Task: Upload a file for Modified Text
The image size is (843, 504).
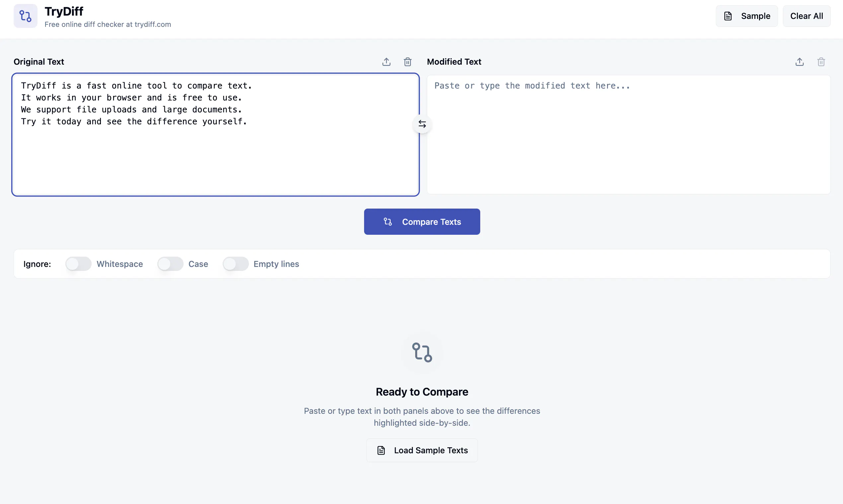Action: pyautogui.click(x=800, y=62)
